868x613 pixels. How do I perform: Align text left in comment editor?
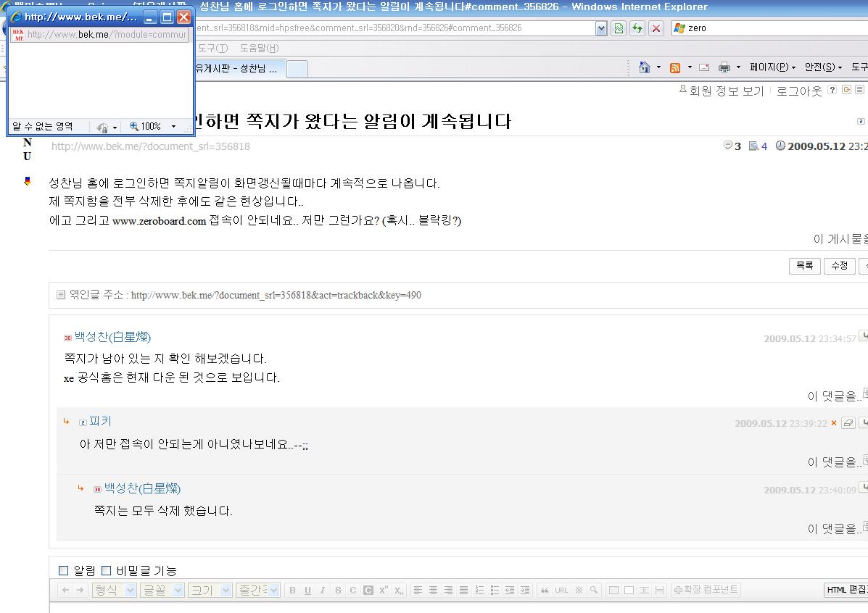(418, 591)
